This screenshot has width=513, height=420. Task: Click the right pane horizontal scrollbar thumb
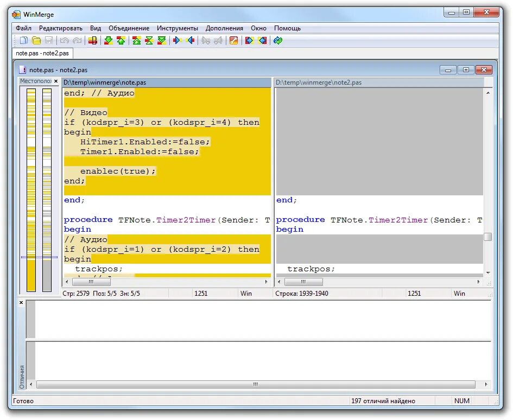[303, 282]
